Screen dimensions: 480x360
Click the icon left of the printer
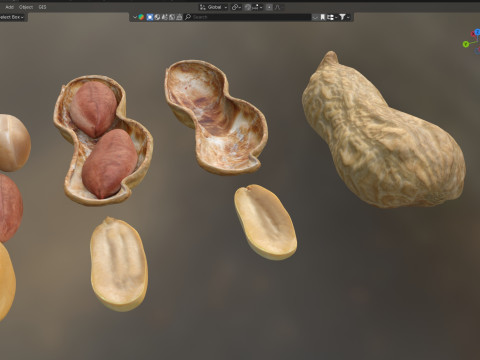172,17
